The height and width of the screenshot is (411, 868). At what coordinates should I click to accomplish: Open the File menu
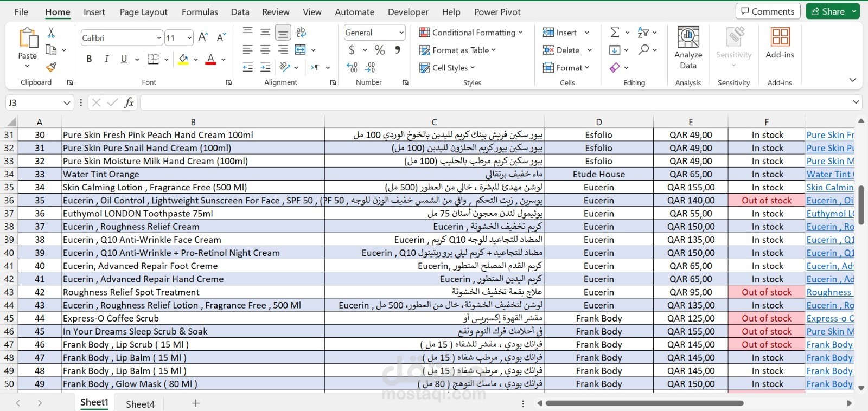click(x=21, y=12)
